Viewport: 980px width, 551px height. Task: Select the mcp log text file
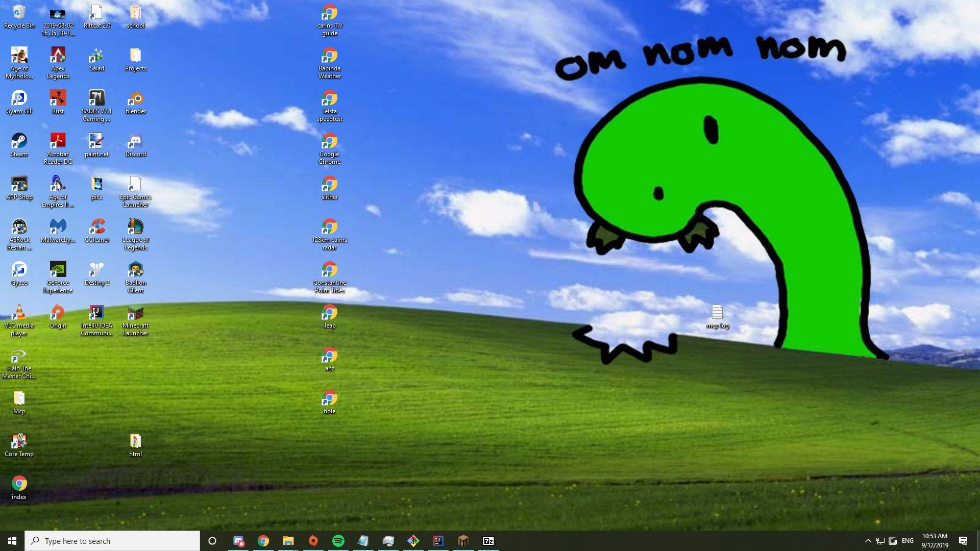pyautogui.click(x=717, y=316)
